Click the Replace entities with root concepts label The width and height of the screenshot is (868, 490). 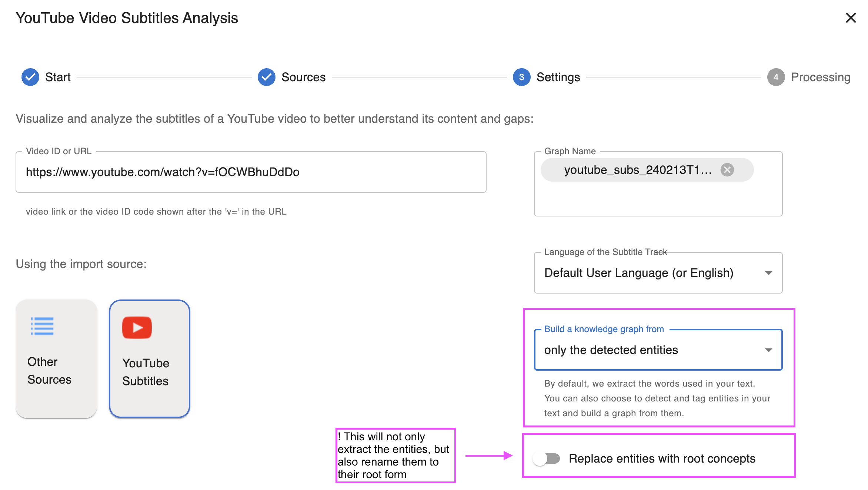pyautogui.click(x=662, y=458)
